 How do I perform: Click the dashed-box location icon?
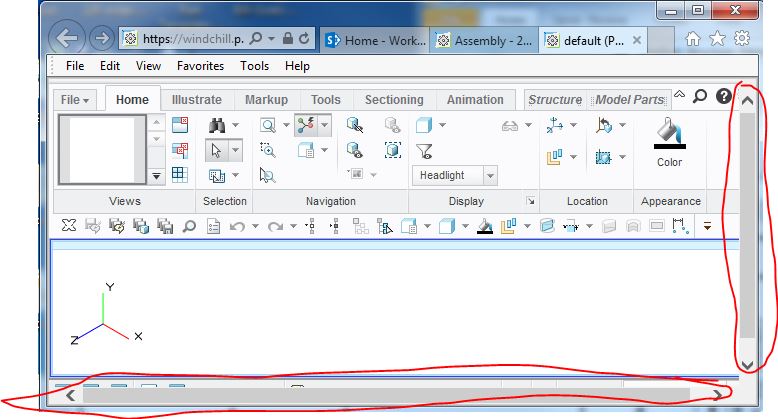[x=603, y=157]
